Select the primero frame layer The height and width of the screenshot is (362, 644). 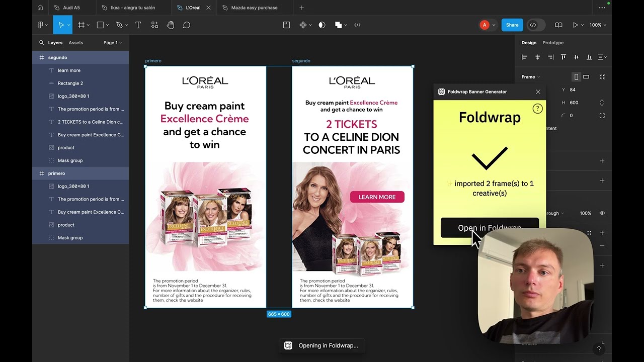click(80, 173)
